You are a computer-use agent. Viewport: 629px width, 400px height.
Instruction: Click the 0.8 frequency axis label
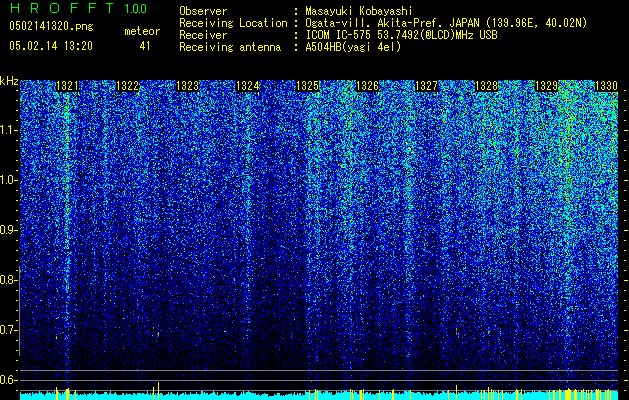8,280
